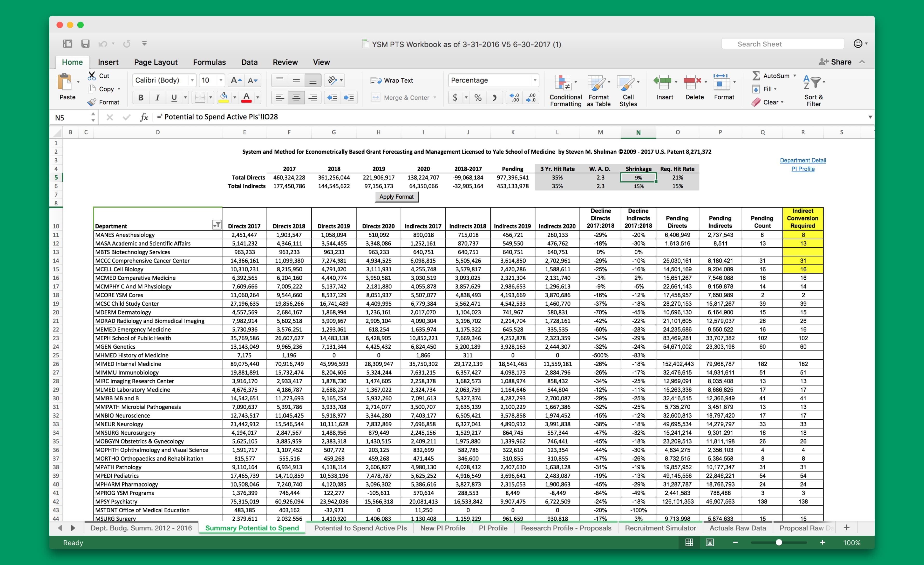Click the Cut scissors icon
Viewport: 924px width, 565px height.
tap(92, 76)
